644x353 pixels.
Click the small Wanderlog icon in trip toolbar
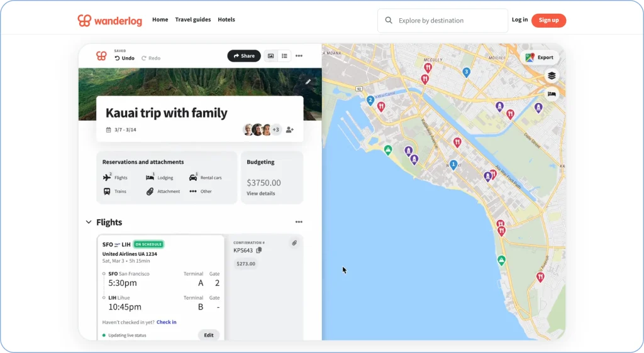(x=101, y=56)
